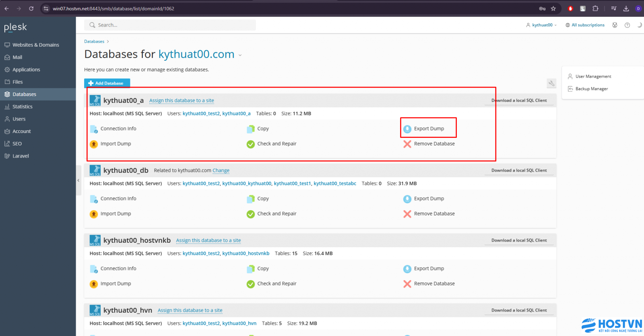The height and width of the screenshot is (336, 644).
Task: Click Change link next to kythuat00_db
Action: [221, 170]
